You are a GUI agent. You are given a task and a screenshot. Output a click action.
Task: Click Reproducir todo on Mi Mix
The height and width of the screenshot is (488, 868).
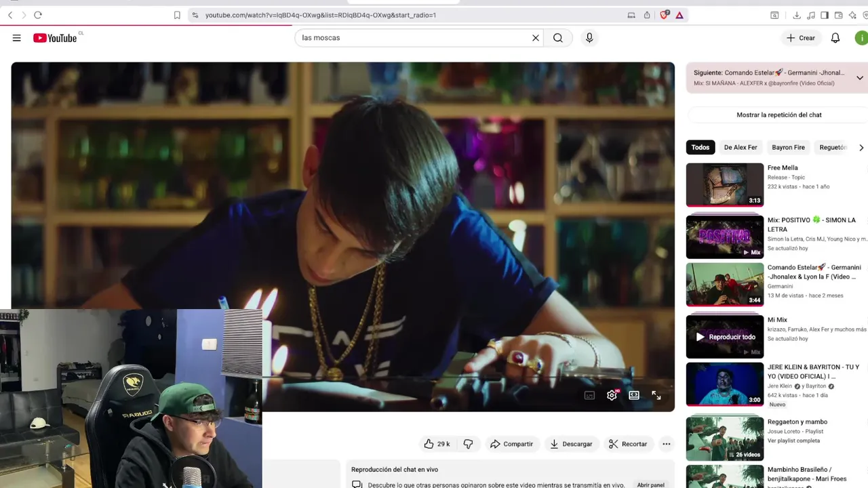tap(725, 337)
